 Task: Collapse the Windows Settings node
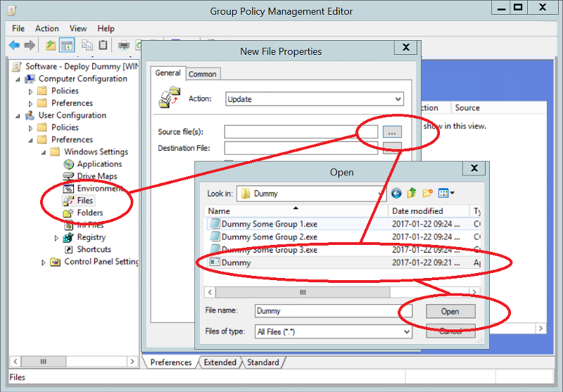click(x=44, y=153)
